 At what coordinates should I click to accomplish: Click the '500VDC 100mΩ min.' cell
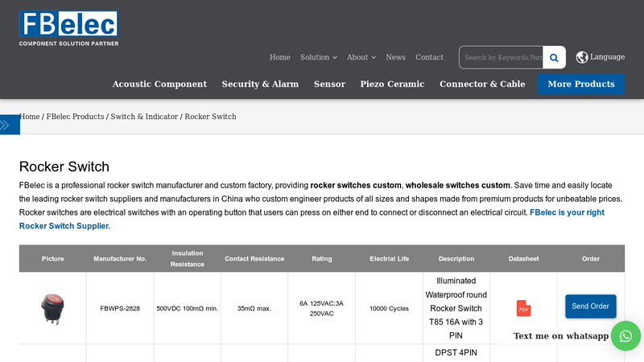point(187,308)
